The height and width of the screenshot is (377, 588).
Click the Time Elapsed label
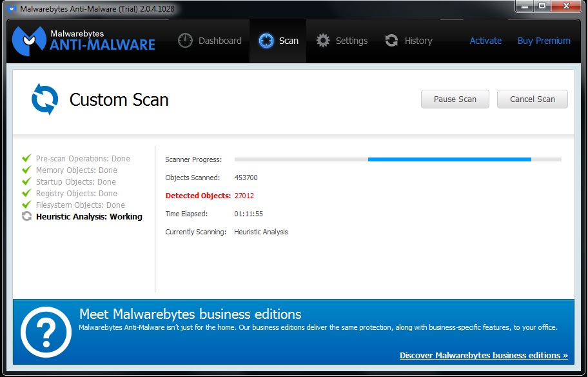186,214
